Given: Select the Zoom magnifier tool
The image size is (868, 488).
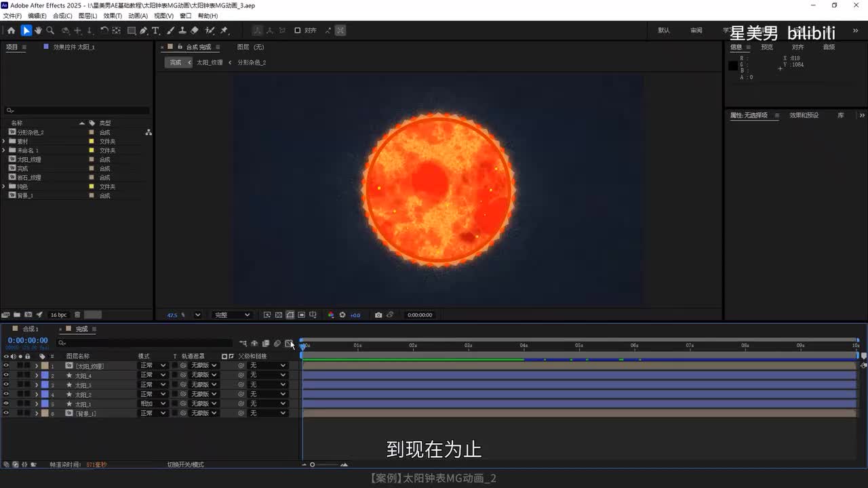Looking at the screenshot, I should click(50, 30).
